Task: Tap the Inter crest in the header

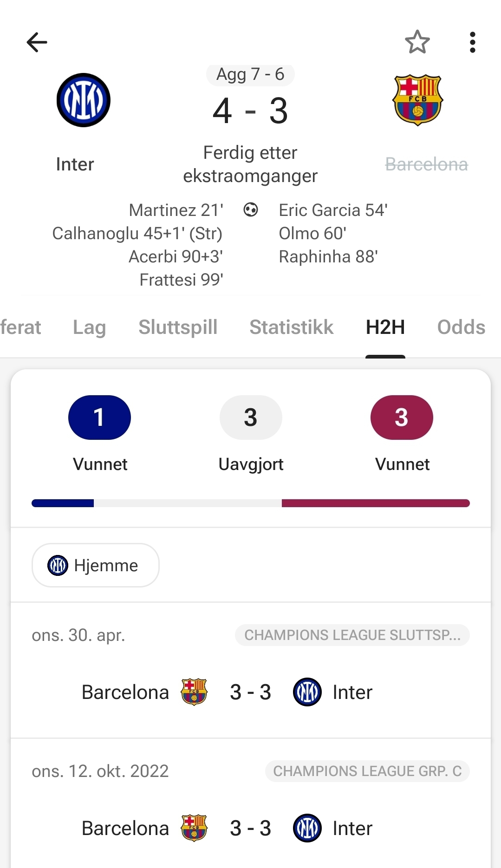Action: 84,100
